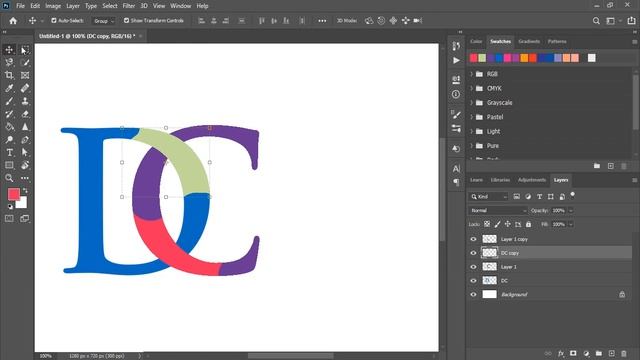Click the Home icon in options bar
The height and width of the screenshot is (360, 640).
(x=13, y=21)
